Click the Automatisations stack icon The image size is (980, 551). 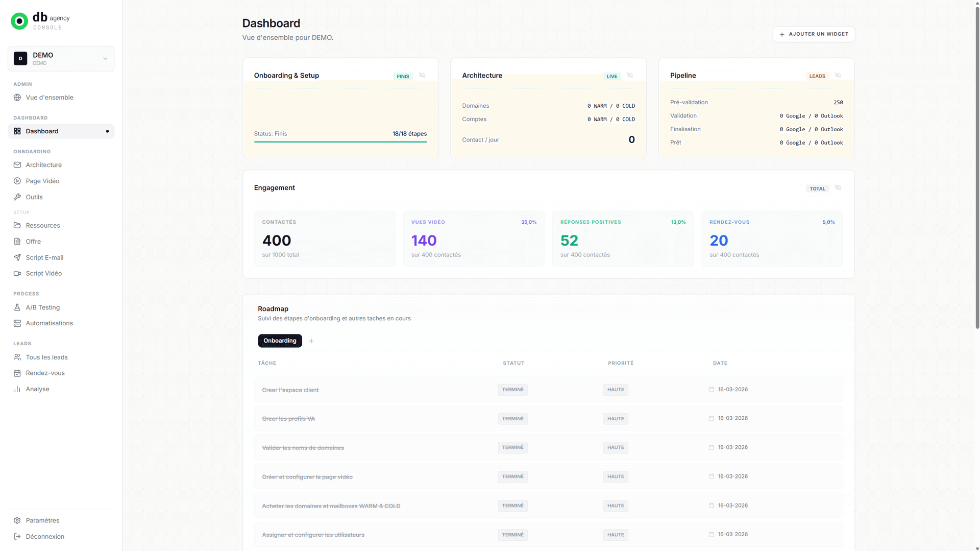(x=18, y=323)
